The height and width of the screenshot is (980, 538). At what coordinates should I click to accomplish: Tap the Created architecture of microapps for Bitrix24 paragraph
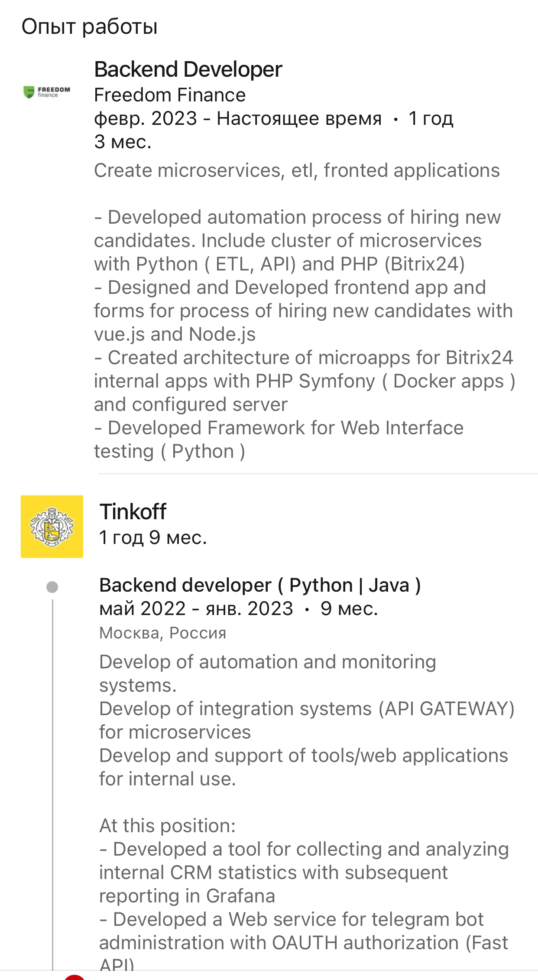point(305,381)
